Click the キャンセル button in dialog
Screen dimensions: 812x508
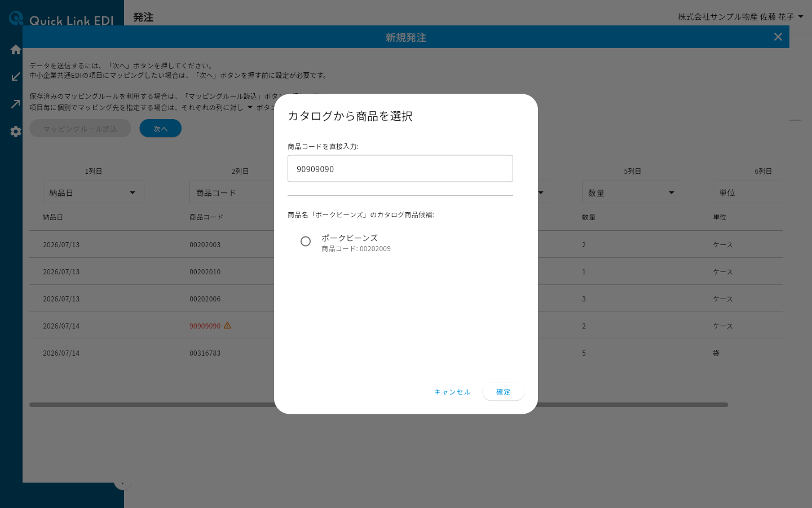click(x=452, y=392)
